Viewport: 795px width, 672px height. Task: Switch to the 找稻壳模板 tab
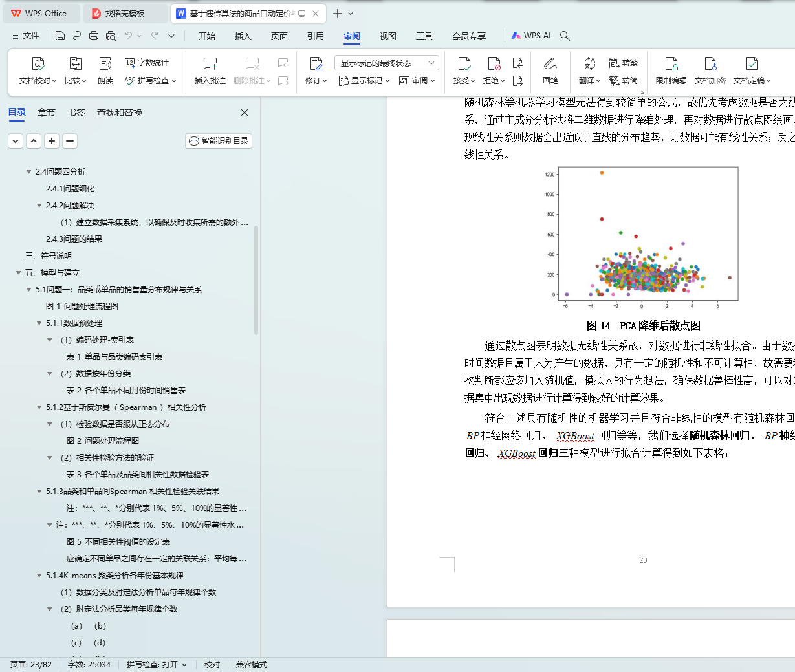125,13
